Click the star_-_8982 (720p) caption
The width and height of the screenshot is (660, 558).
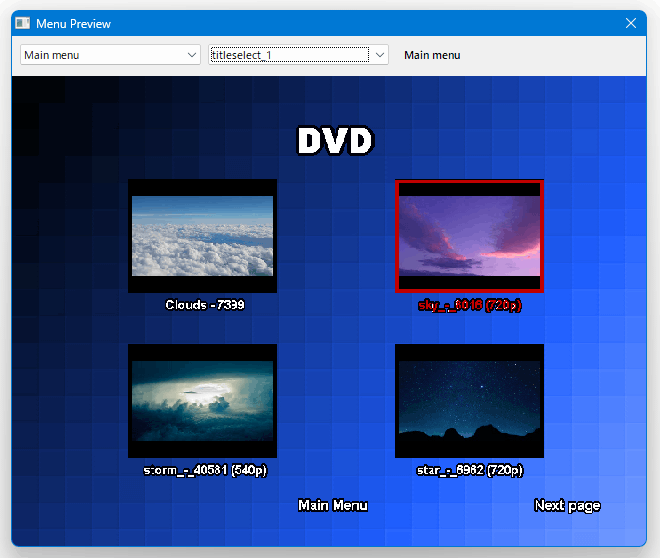pyautogui.click(x=470, y=470)
